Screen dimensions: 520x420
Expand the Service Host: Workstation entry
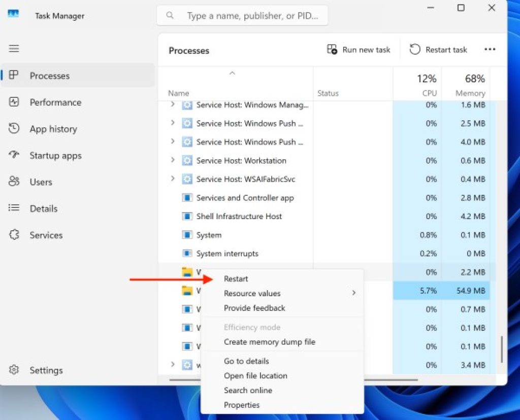click(x=172, y=160)
